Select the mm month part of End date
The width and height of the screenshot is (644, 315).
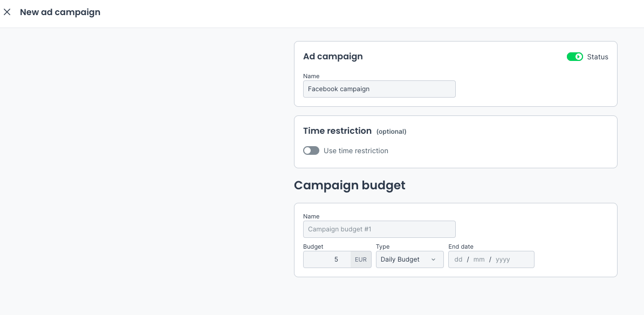[479, 259]
